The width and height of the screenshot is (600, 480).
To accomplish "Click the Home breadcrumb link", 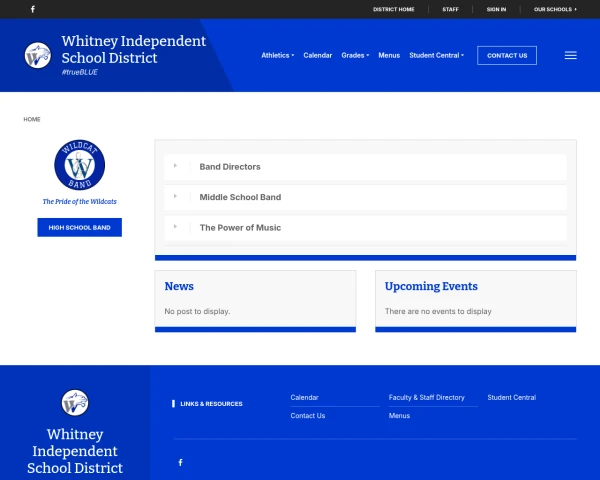I will click(x=32, y=119).
